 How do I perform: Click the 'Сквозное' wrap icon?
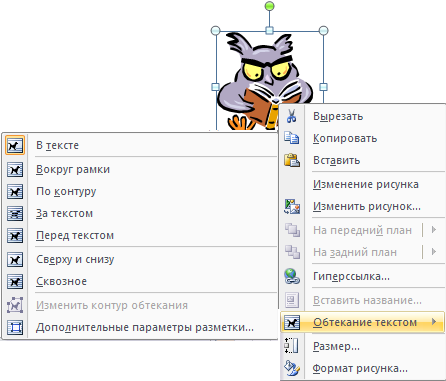pos(15,282)
